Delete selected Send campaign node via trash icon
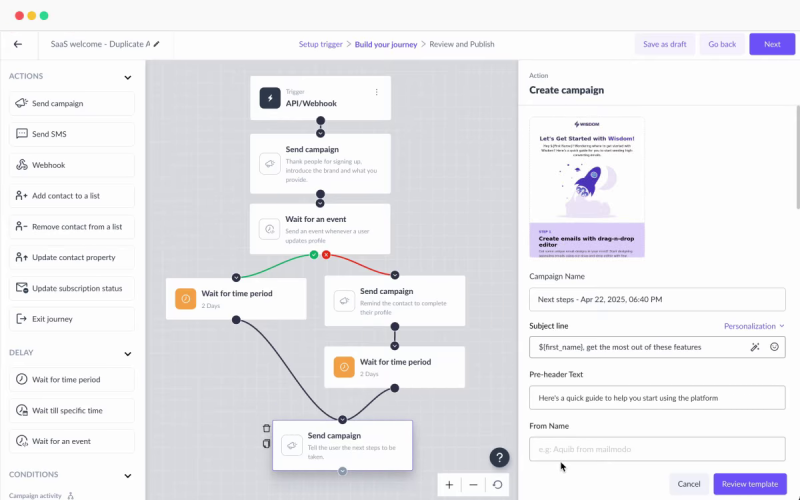The image size is (800, 500). tap(266, 428)
